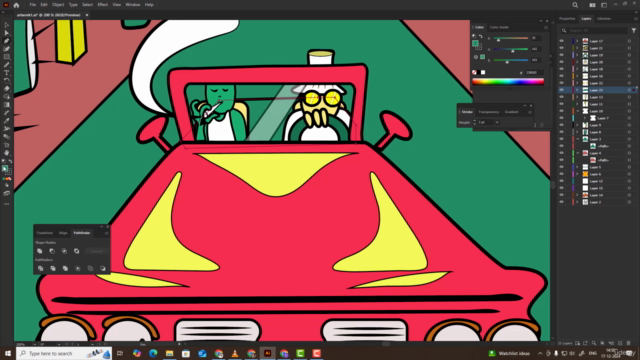
Task: Select the Rotate tool
Action: pyautogui.click(x=7, y=81)
